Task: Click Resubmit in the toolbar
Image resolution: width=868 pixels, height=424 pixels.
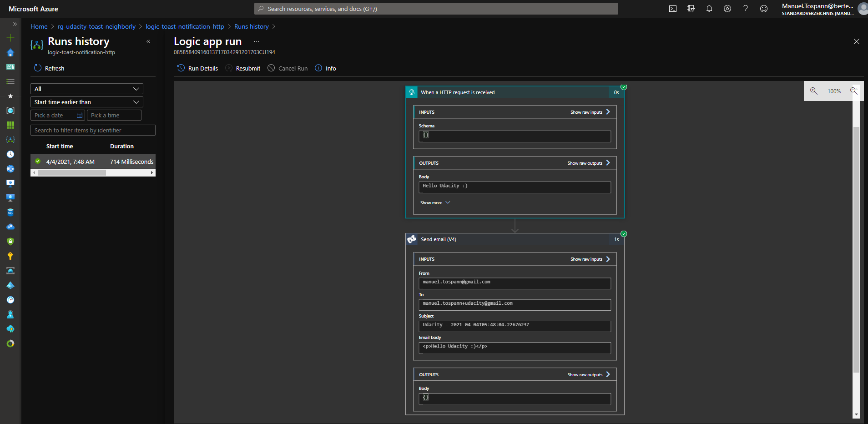Action: point(243,68)
